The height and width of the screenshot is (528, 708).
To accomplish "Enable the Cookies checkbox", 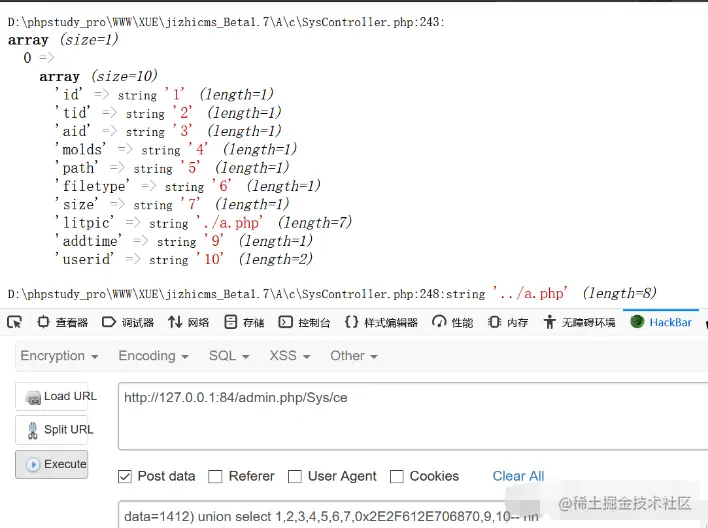I will pos(396,477).
